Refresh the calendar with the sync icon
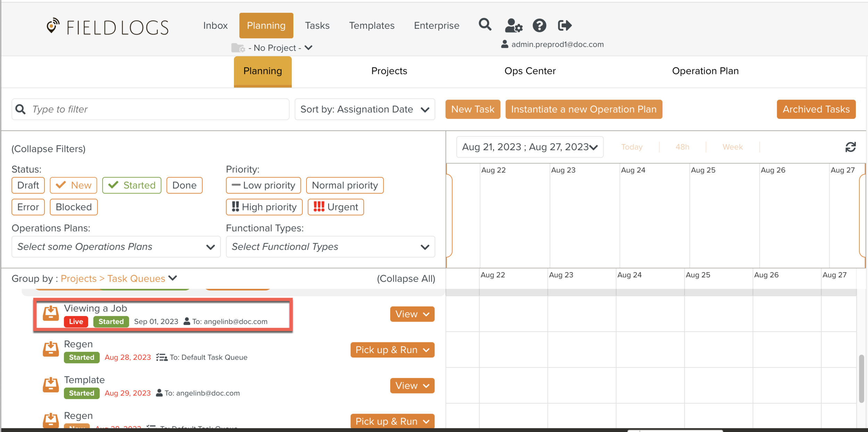Screen dimensions: 868x432 pyautogui.click(x=850, y=147)
